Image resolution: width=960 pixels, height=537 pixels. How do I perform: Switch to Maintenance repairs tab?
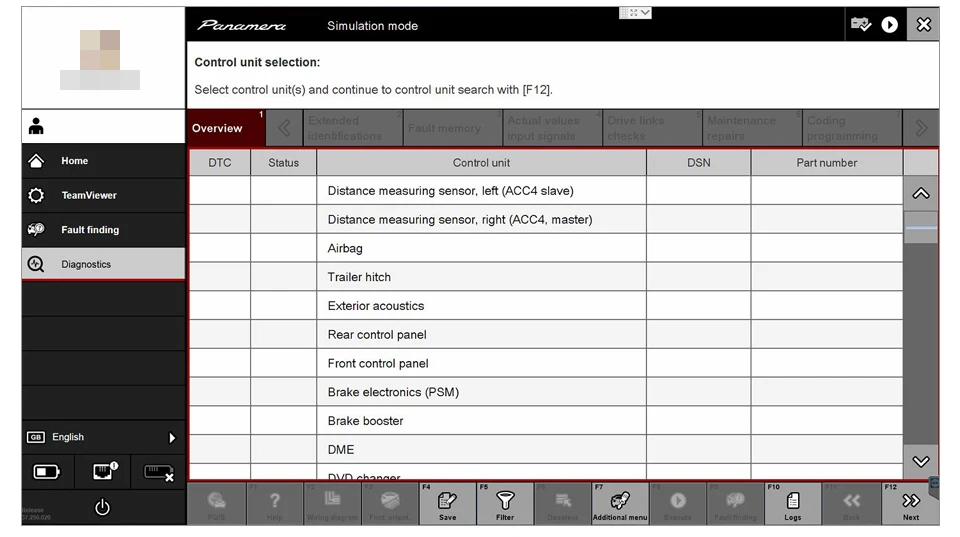coord(753,128)
